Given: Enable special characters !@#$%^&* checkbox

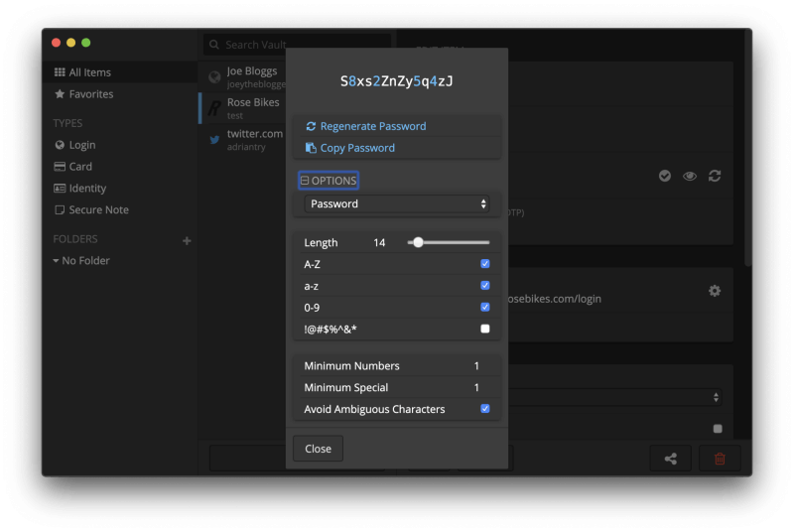Looking at the screenshot, I should pyautogui.click(x=485, y=329).
